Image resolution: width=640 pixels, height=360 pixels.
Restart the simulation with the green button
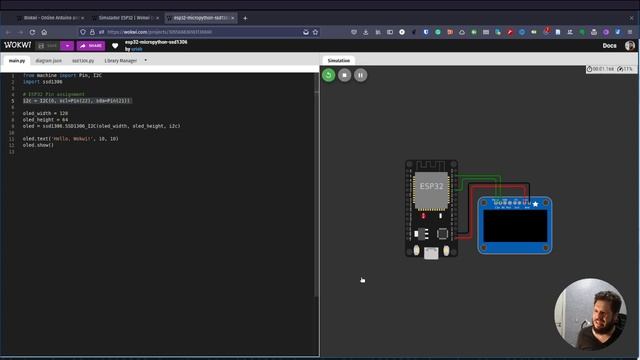coord(329,75)
